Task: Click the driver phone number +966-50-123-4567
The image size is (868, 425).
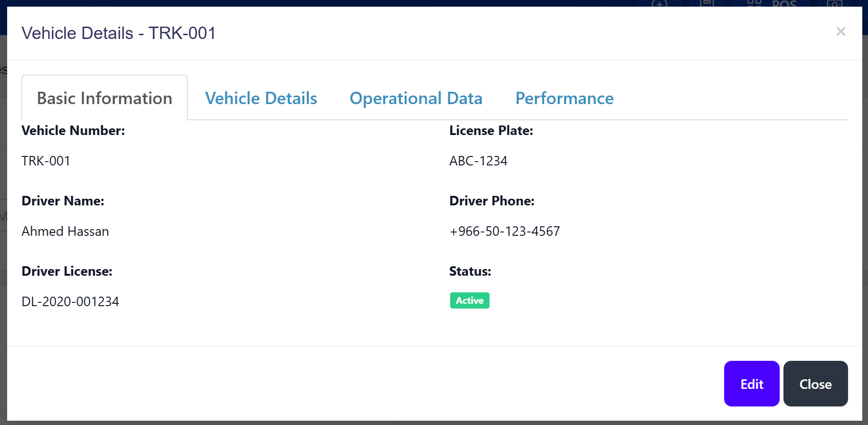Action: tap(504, 232)
